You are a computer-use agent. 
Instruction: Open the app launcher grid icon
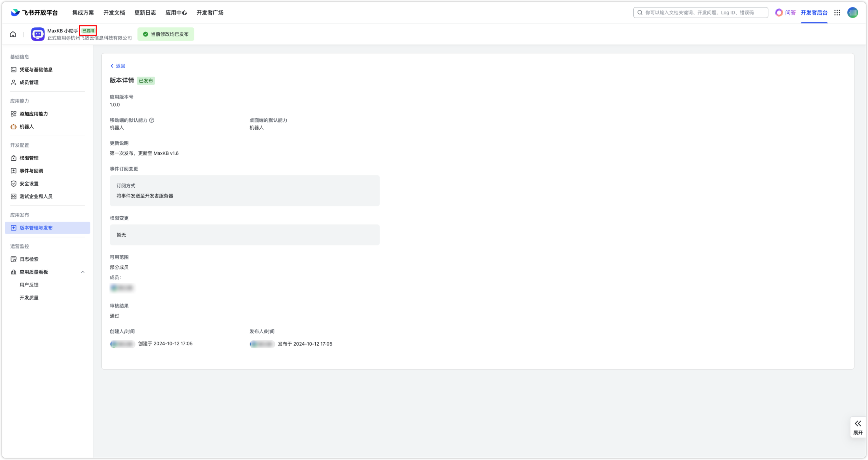[x=837, y=12]
